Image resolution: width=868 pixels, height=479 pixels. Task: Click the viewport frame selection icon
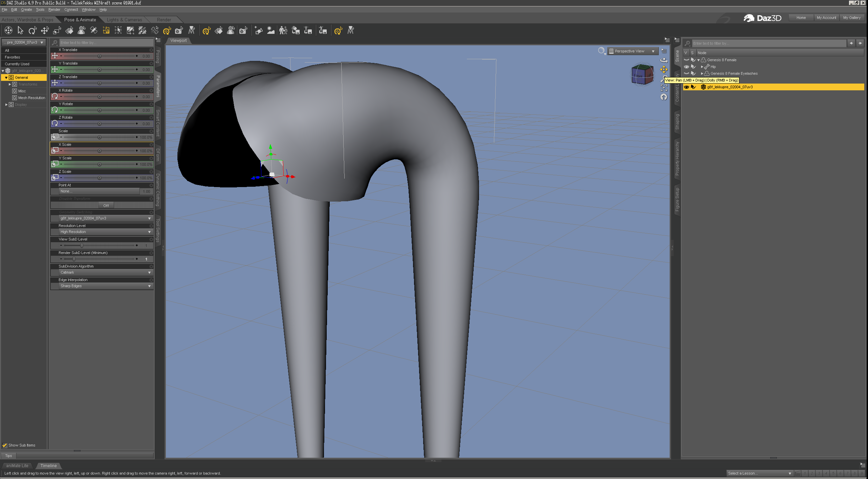664,88
